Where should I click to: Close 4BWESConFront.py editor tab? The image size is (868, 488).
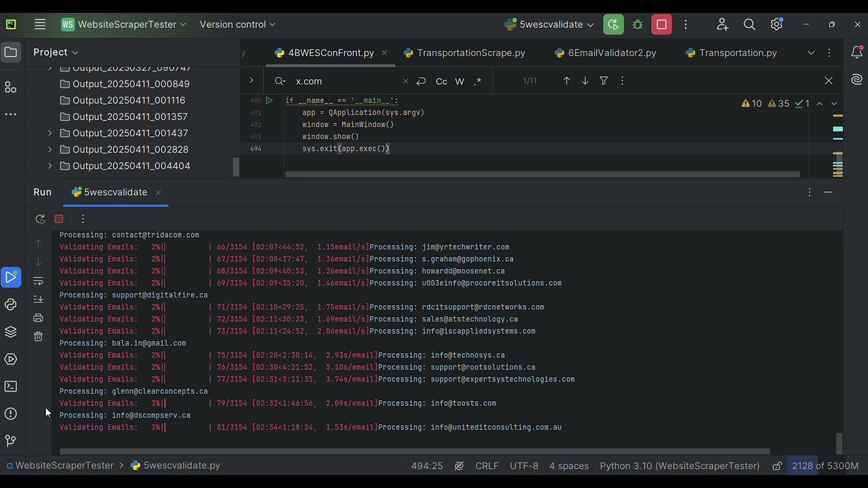coord(384,53)
